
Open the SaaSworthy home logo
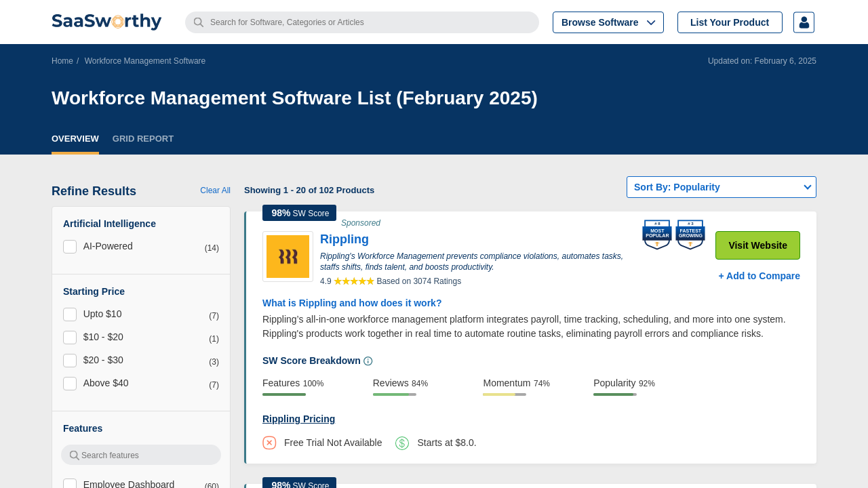point(106,22)
